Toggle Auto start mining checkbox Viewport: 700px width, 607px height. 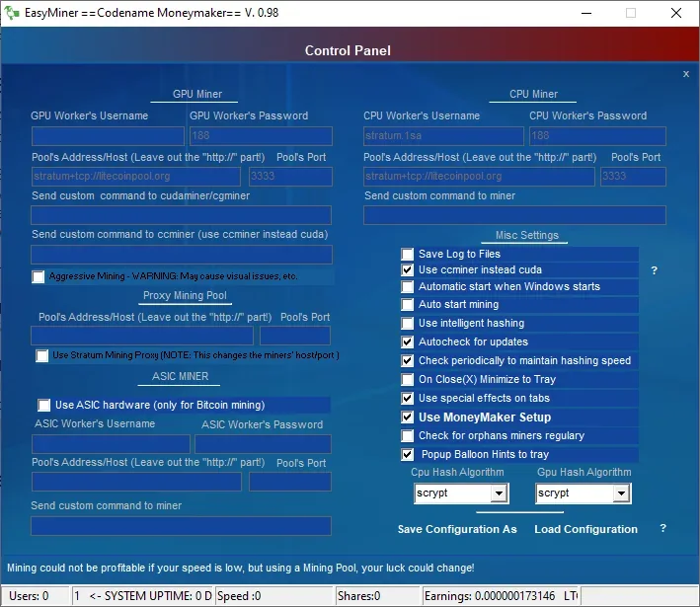[408, 305]
